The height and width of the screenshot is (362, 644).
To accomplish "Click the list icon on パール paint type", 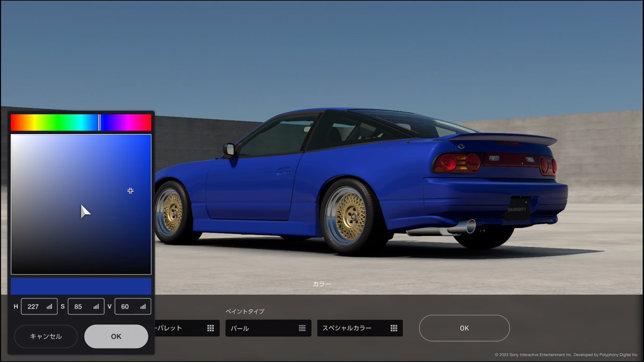I will pos(302,328).
